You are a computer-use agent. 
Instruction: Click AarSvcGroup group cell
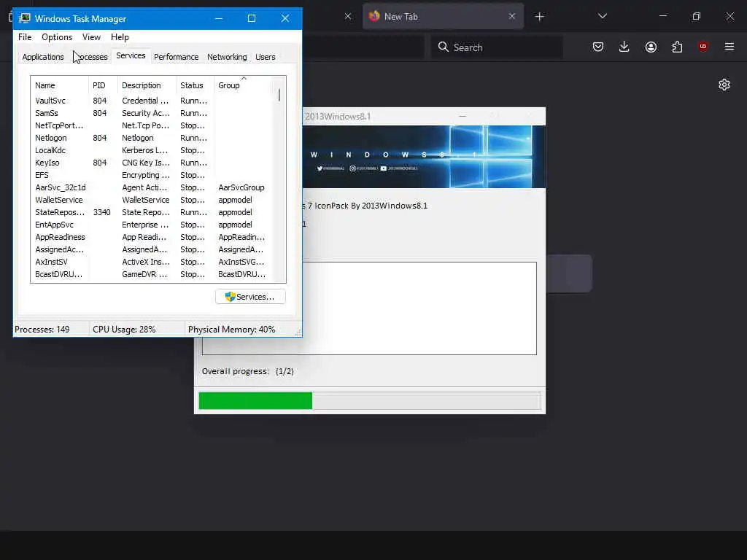[241, 187]
